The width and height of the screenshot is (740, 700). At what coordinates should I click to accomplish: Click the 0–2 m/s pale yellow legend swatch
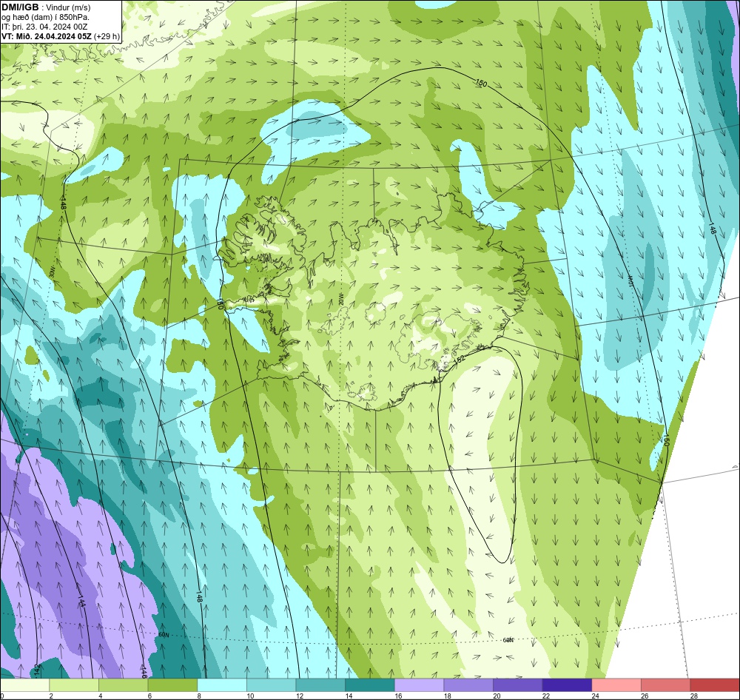[x=24, y=685]
